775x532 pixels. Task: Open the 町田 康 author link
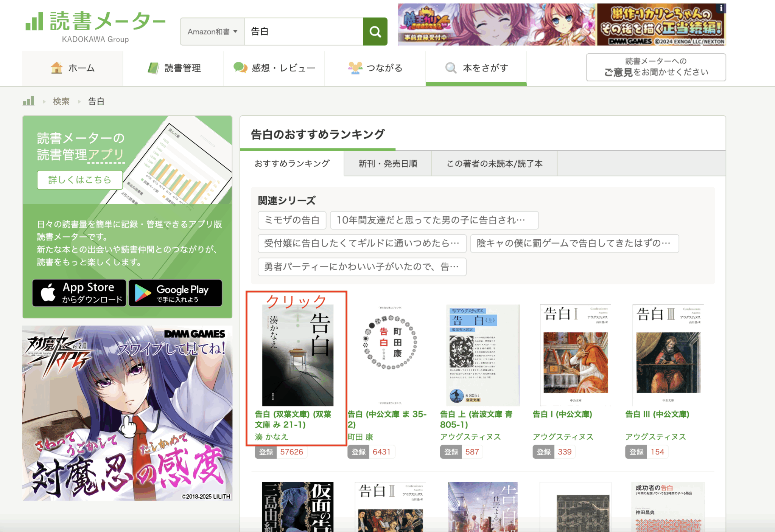[360, 437]
